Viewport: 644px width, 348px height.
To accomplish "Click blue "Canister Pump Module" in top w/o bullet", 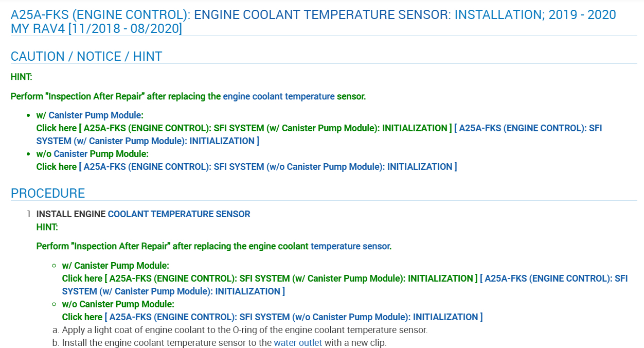I will [x=101, y=154].
